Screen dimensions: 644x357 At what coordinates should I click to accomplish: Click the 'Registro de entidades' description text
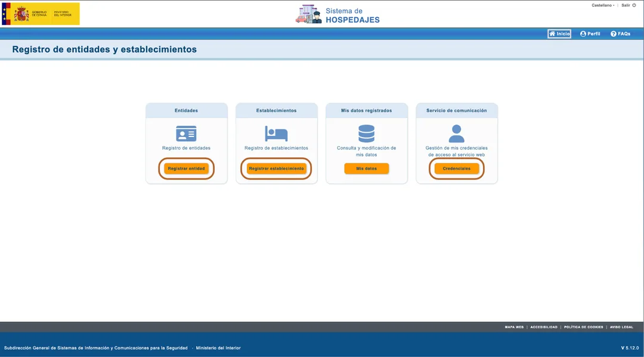pos(186,148)
